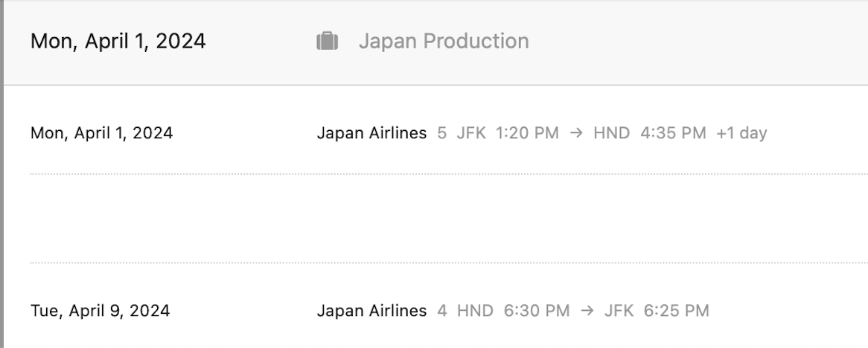Select the header date Mon, April 1, 2024
The height and width of the screenshot is (348, 868).
pyautogui.click(x=118, y=41)
